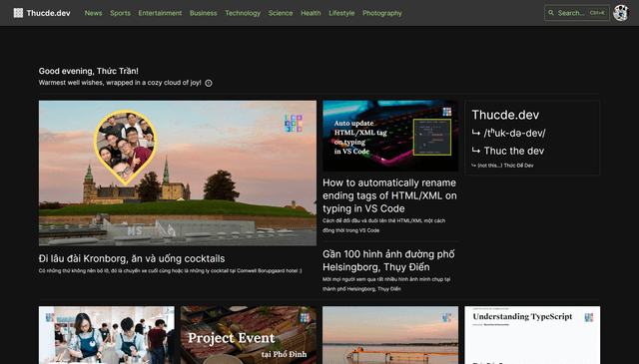Click the /tʰuk-də-dev/ pronunciation text

[515, 133]
